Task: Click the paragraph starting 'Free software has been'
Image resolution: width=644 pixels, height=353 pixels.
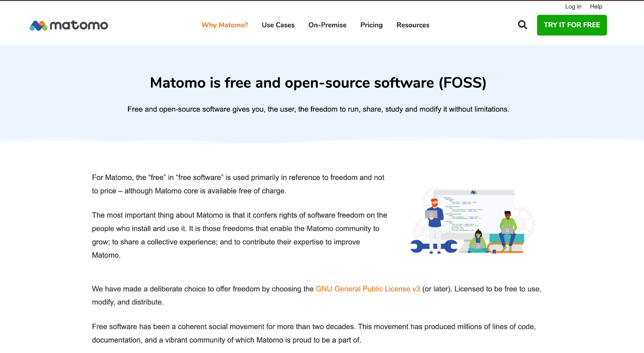Action: click(x=314, y=333)
